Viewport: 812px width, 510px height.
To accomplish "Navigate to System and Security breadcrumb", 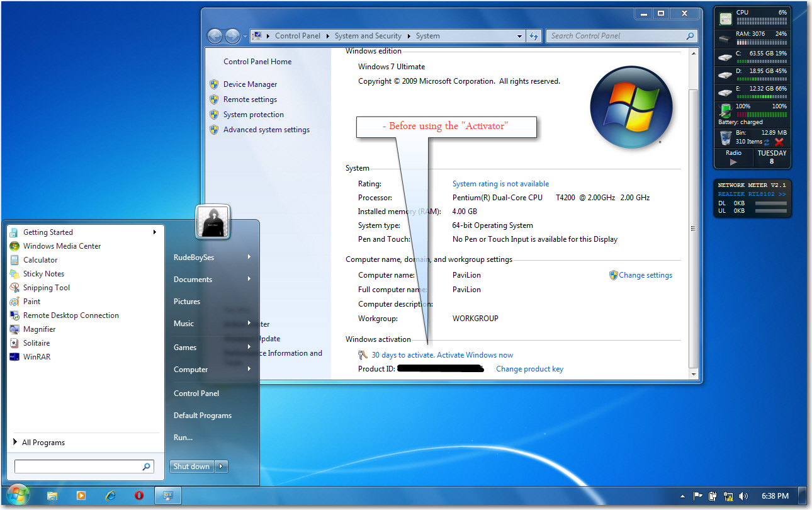I will click(368, 36).
